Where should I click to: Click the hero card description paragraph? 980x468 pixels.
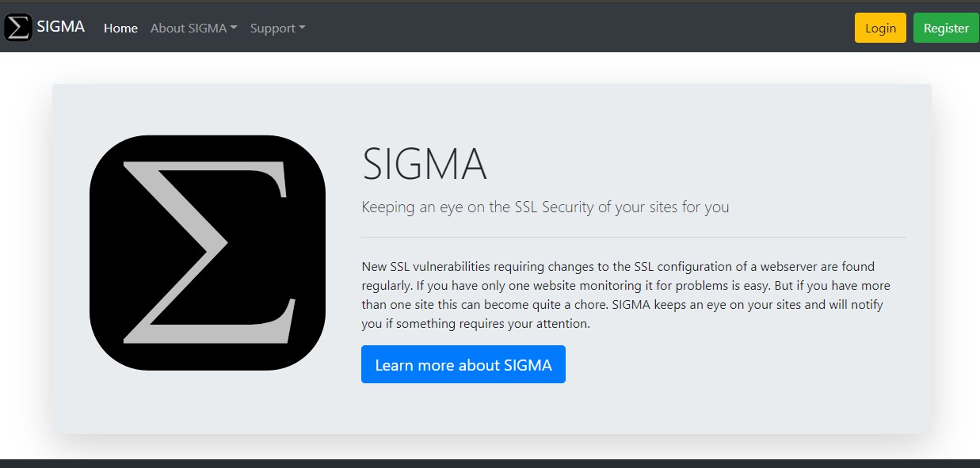click(x=625, y=294)
